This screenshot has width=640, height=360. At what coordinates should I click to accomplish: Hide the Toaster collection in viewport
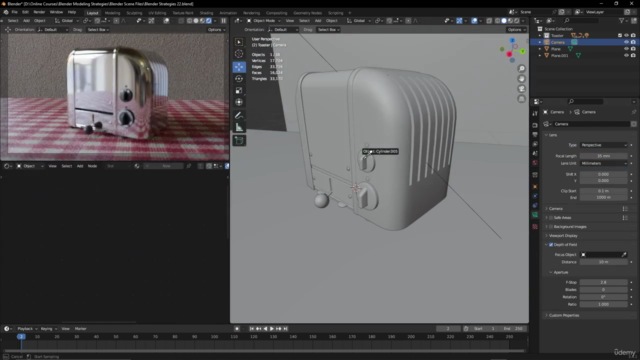point(626,36)
